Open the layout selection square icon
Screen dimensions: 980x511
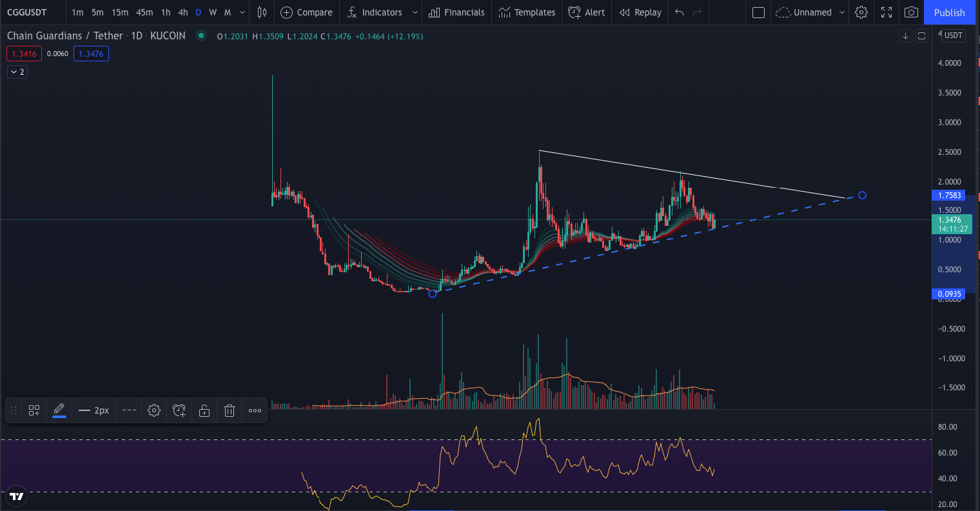point(758,12)
